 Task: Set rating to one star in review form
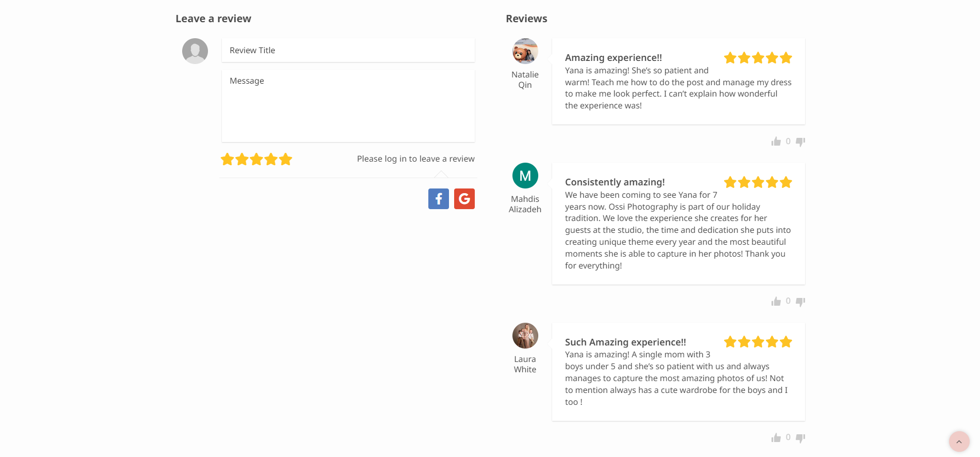coord(227,159)
